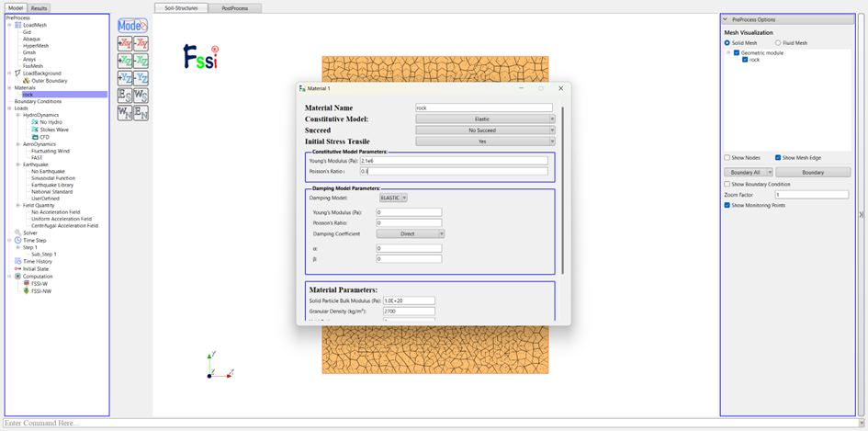Screen dimensions: 868x431
Task: Click the CFD icon in tree
Action: coord(35,136)
